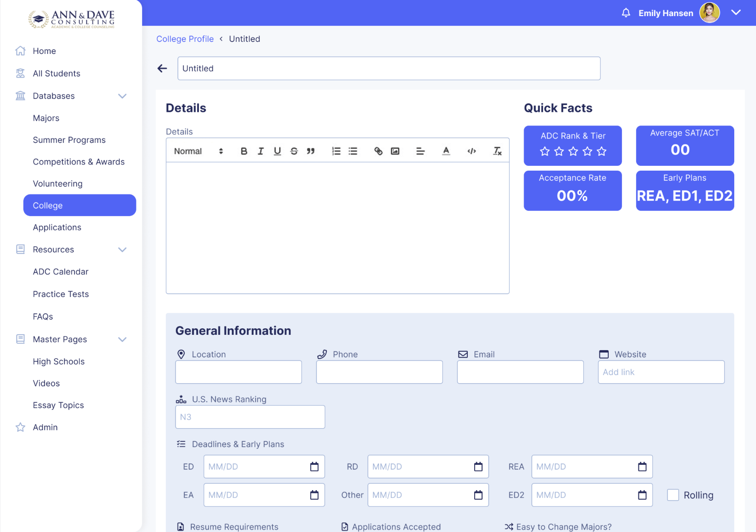Open the EA deadline calendar picker
This screenshot has width=756, height=532.
pos(314,495)
